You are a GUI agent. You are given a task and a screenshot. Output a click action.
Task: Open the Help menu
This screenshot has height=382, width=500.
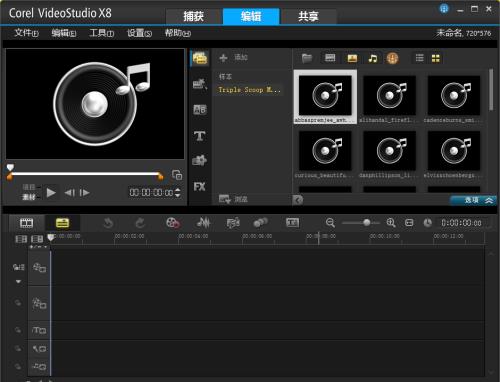point(178,33)
